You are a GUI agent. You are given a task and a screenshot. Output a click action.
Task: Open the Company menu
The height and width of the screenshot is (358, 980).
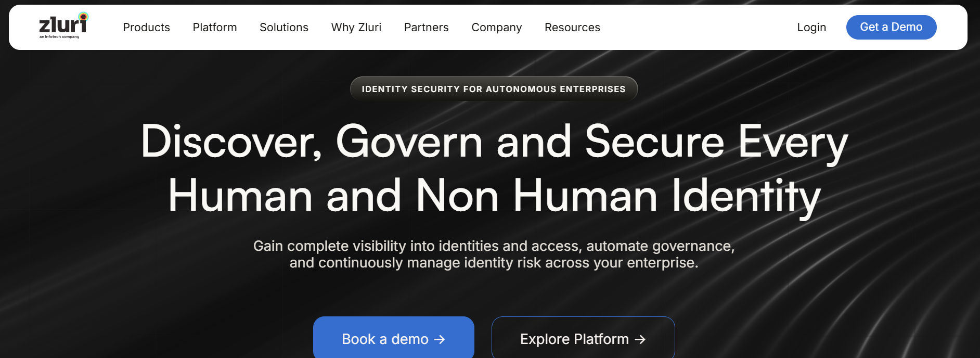pyautogui.click(x=497, y=28)
